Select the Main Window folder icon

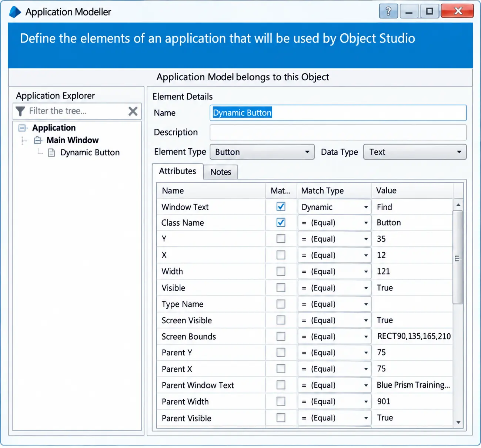(38, 140)
